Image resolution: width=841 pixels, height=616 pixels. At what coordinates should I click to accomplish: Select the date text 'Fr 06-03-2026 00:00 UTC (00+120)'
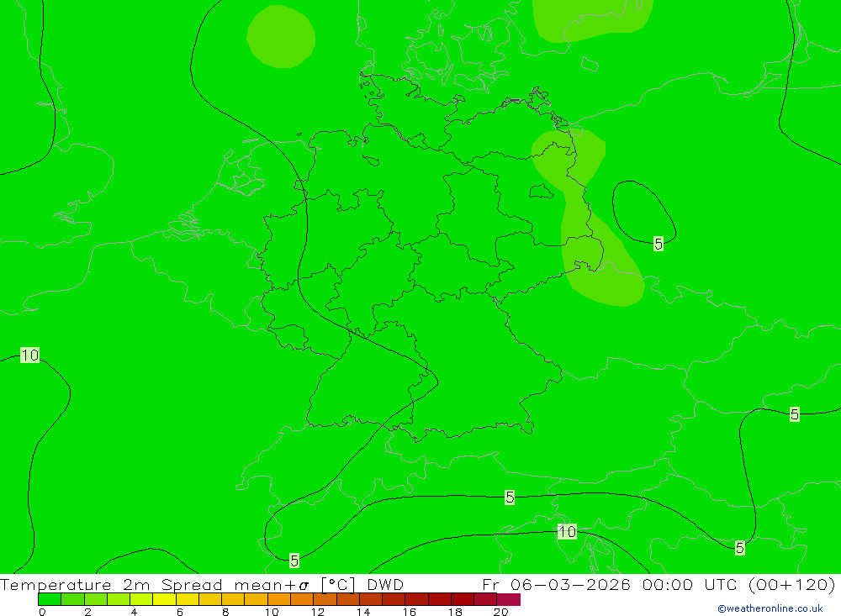coord(659,584)
